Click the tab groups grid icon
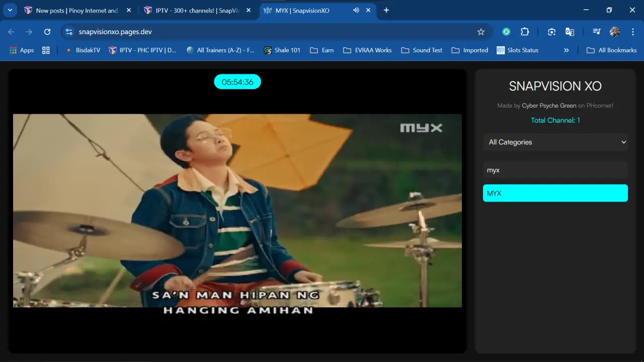Viewport: 644px width, 362px height. point(46,50)
